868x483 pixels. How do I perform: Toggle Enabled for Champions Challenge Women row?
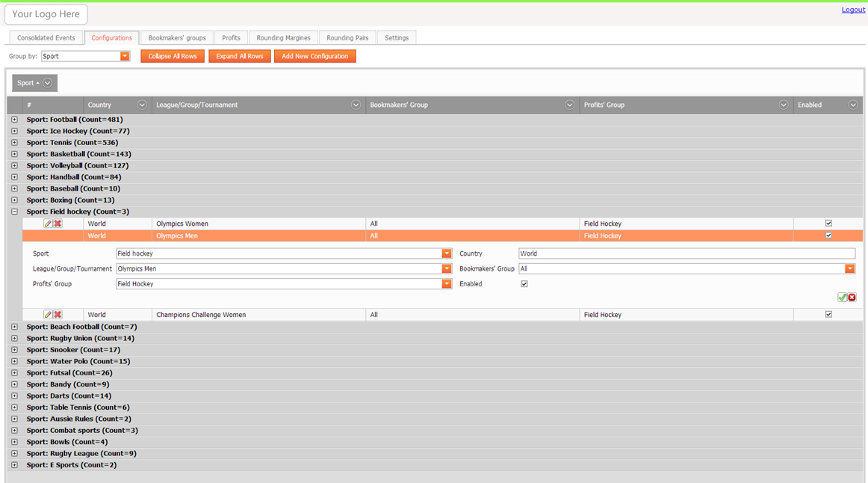[828, 315]
